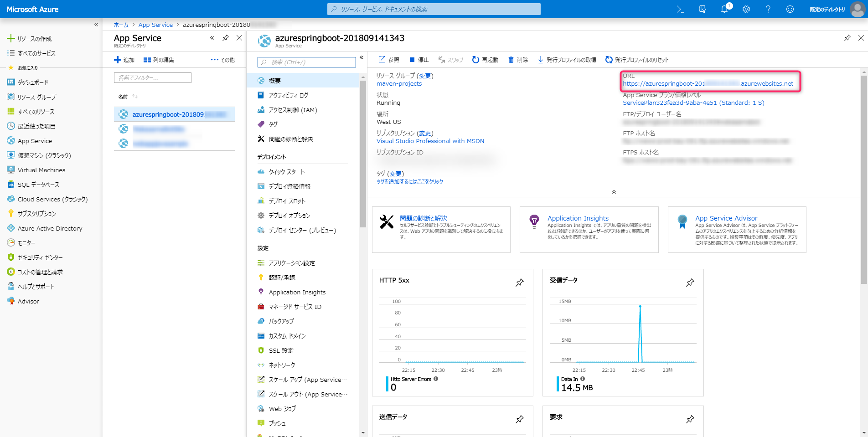The height and width of the screenshot is (437, 868).
Task: Pin the App Service list blade
Action: pyautogui.click(x=226, y=38)
